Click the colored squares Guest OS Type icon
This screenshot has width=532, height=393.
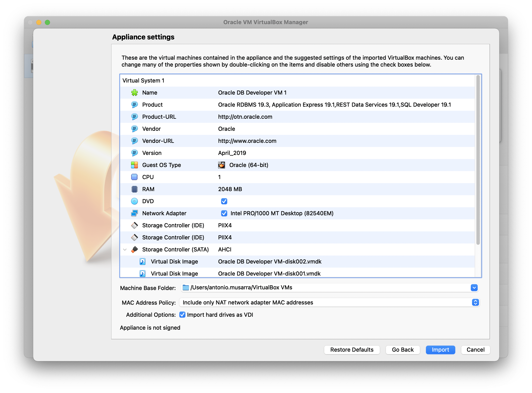(x=135, y=165)
